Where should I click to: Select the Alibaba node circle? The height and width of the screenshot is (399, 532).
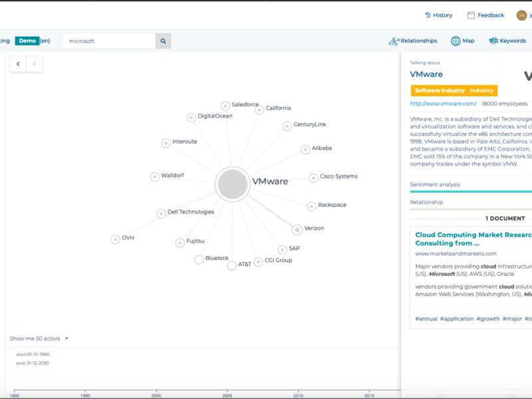pos(305,150)
